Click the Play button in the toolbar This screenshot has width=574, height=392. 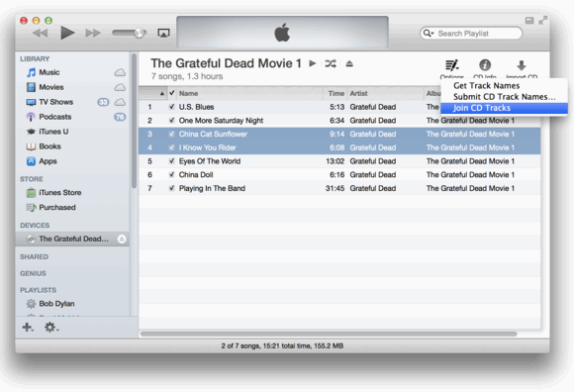(67, 33)
